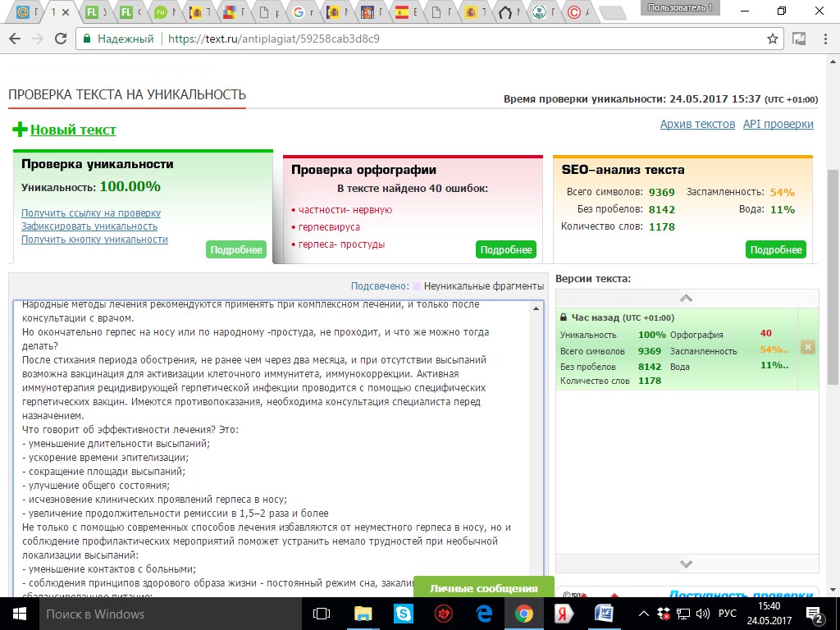Open Личные сообщения chat bar

(x=483, y=587)
